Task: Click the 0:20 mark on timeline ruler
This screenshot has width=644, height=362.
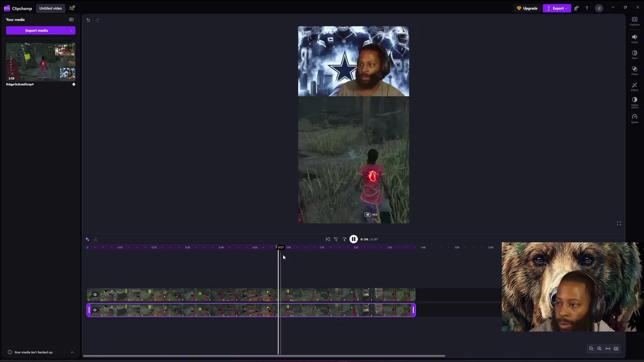Action: pos(153,247)
